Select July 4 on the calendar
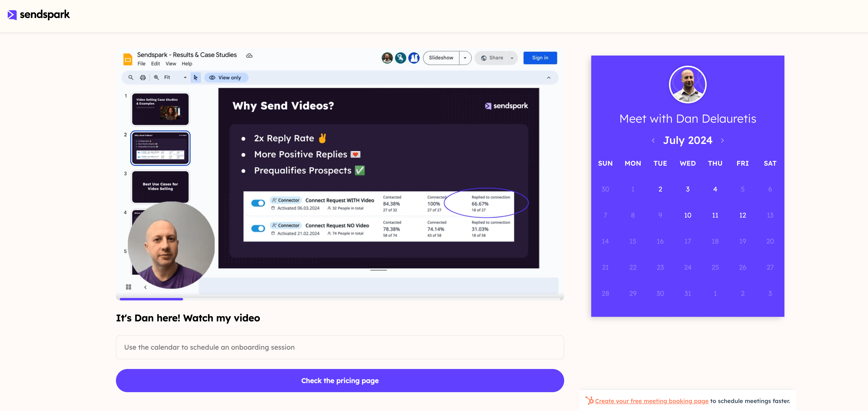868x411 pixels. (x=715, y=189)
